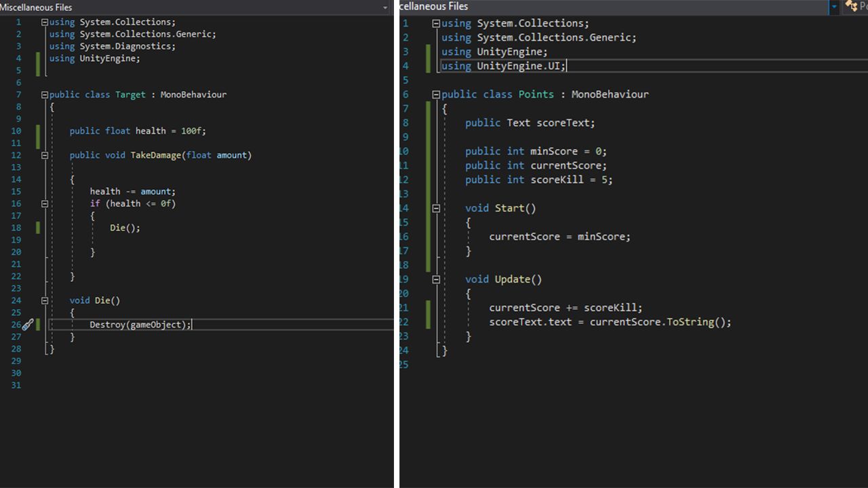
Task: Open the file dropdown arrow in right pane
Action: (834, 6)
